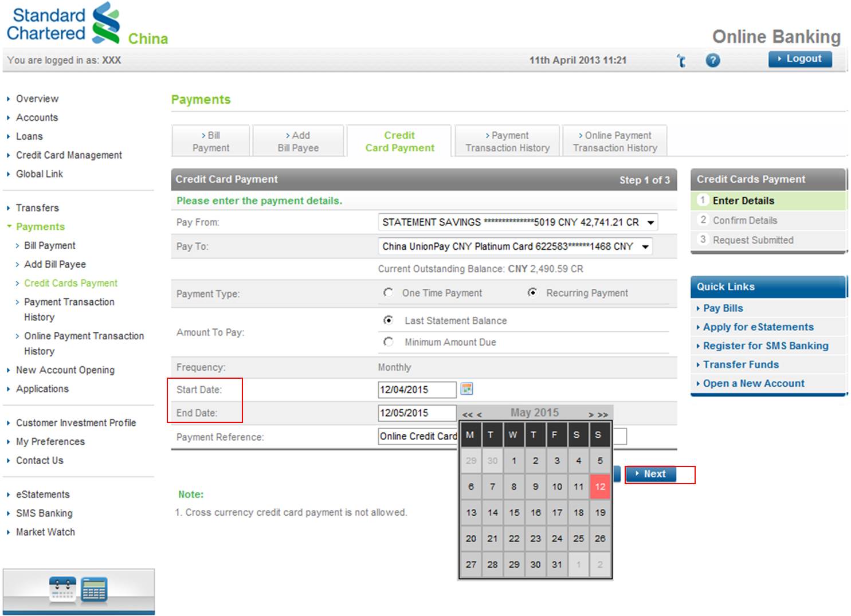This screenshot has width=851, height=616.
Task: Open sidebar Payment Transaction History item
Action: coord(69,309)
